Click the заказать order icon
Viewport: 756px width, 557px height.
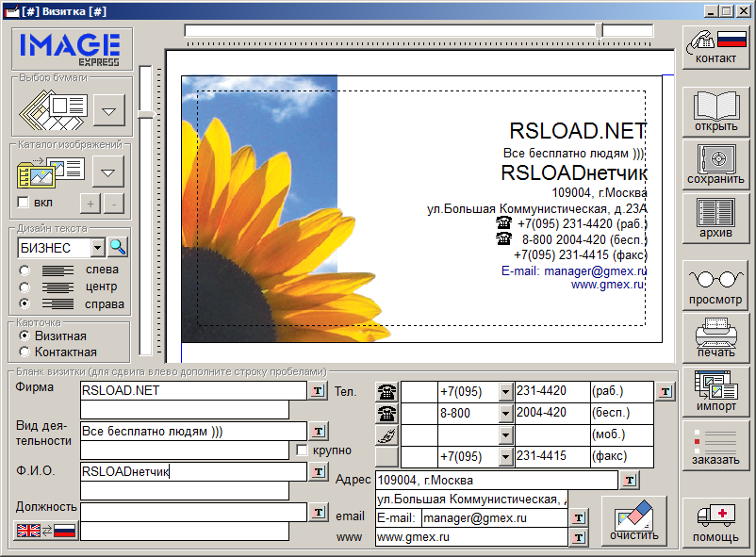716,445
